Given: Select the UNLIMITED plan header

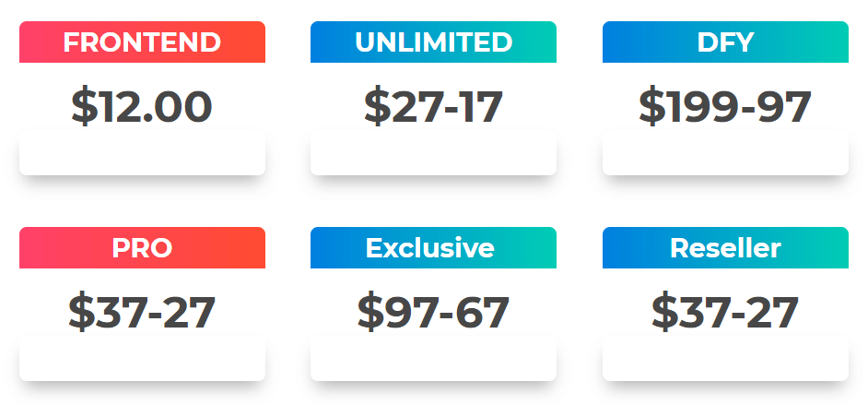Looking at the screenshot, I should point(433,42).
